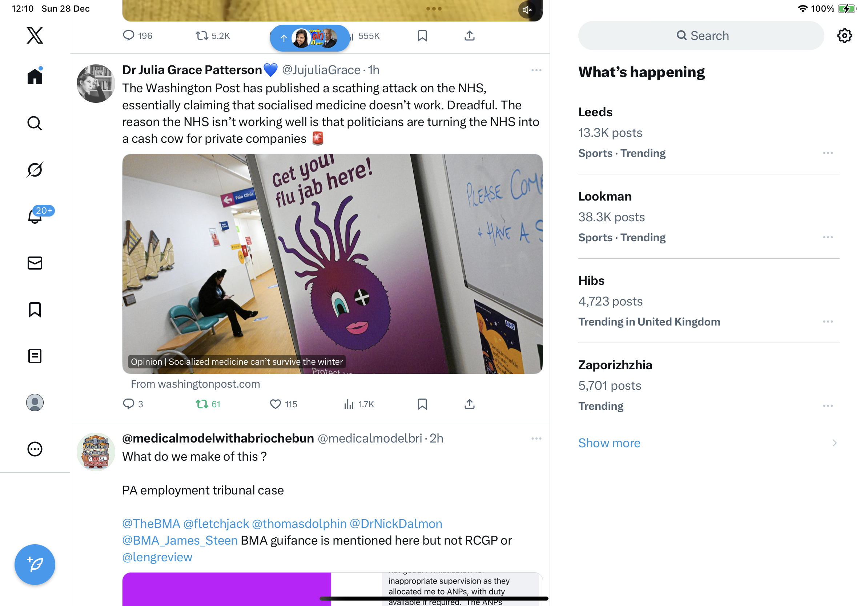Viewport: 868px width, 606px height.
Task: Open more options for Leeds trend
Action: 828,153
